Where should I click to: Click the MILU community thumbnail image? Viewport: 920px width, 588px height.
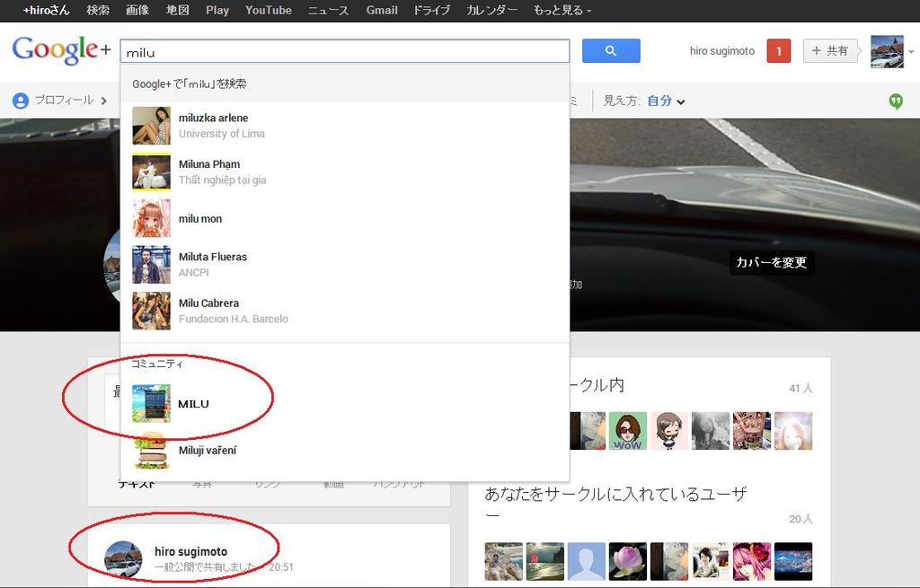click(151, 403)
